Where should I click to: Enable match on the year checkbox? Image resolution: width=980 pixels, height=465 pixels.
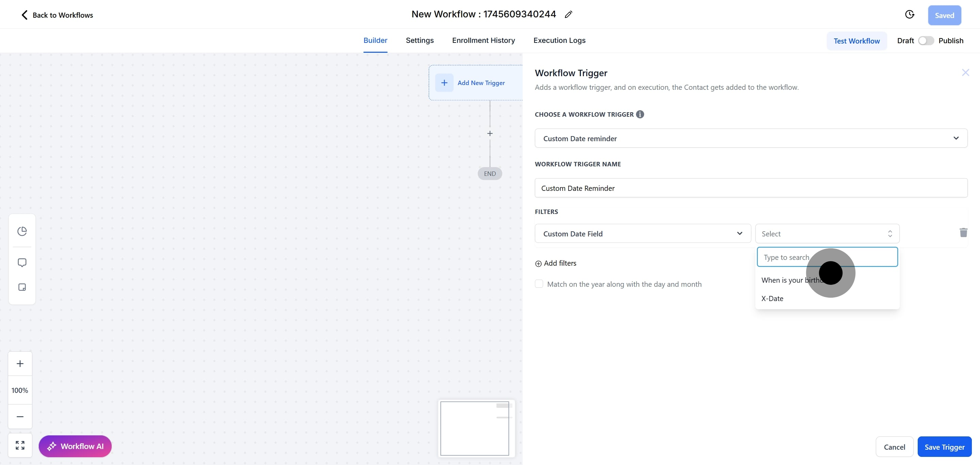pyautogui.click(x=539, y=284)
